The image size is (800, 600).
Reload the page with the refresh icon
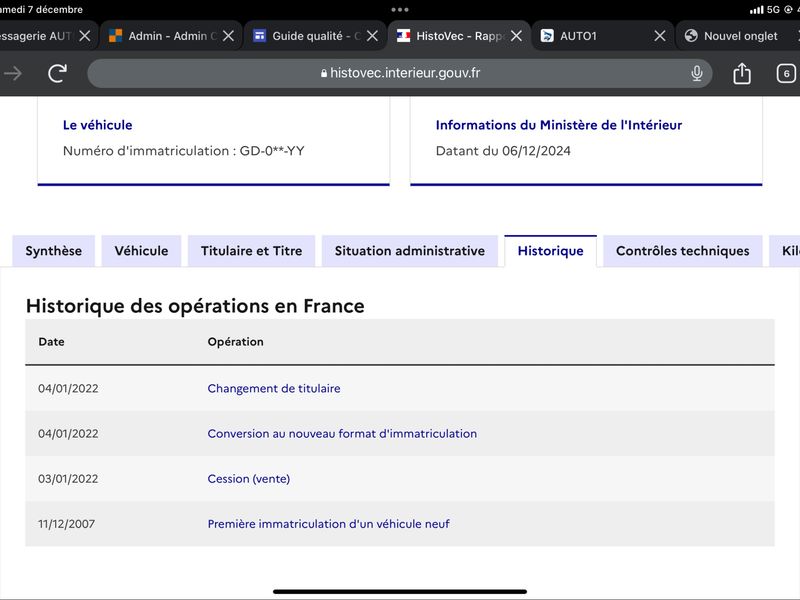[x=57, y=73]
